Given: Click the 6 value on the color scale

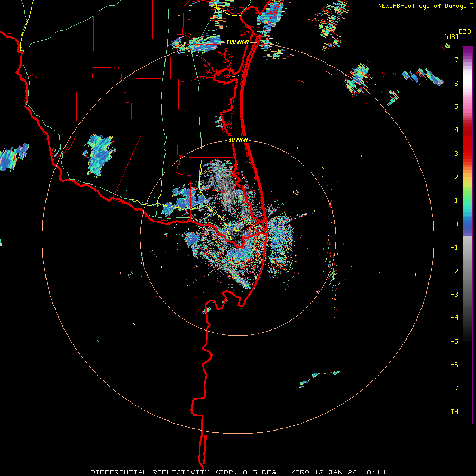Looking at the screenshot, I should click(x=456, y=83).
